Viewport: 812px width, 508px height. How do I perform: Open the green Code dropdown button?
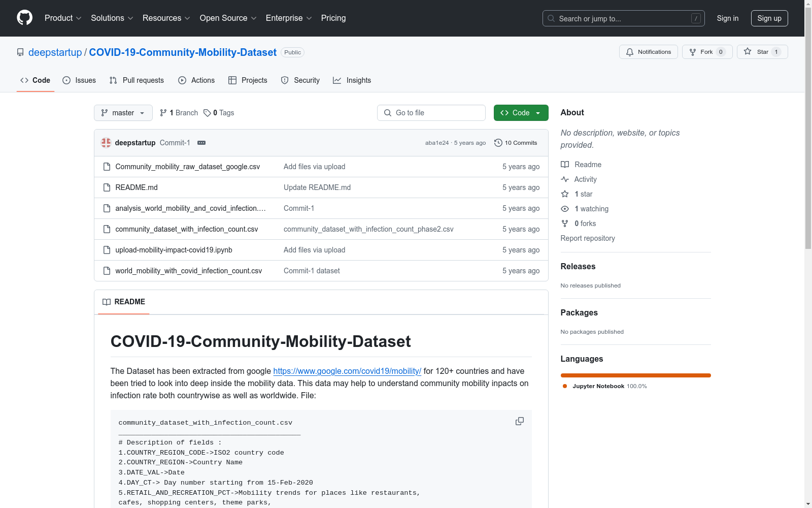(x=521, y=113)
